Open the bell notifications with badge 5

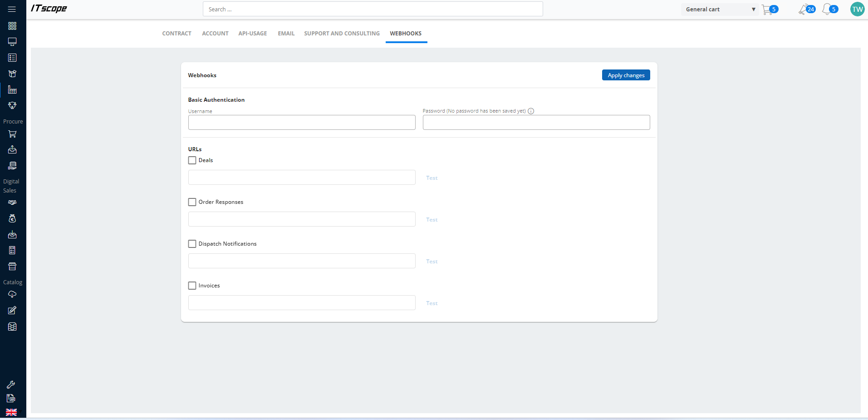click(x=830, y=9)
